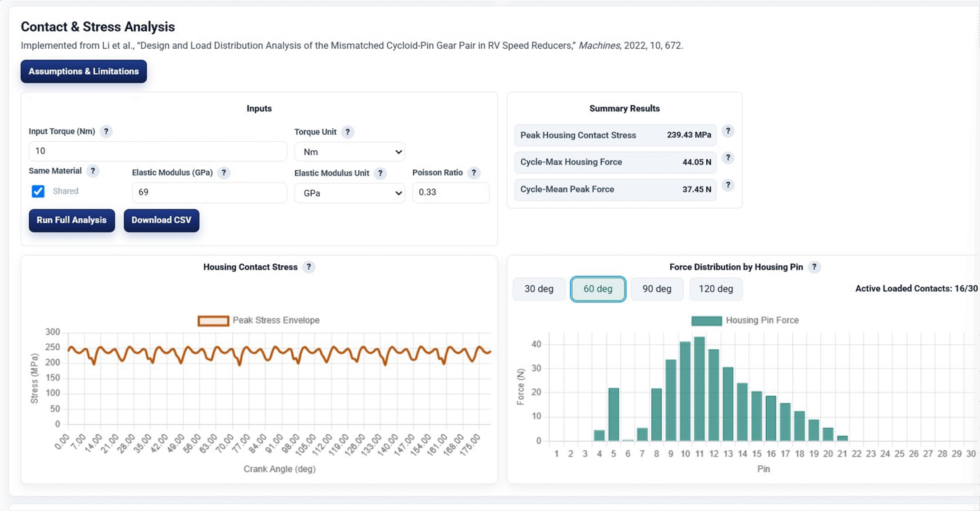This screenshot has height=511, width=980.
Task: Click Run Full Analysis button
Action: (x=72, y=220)
